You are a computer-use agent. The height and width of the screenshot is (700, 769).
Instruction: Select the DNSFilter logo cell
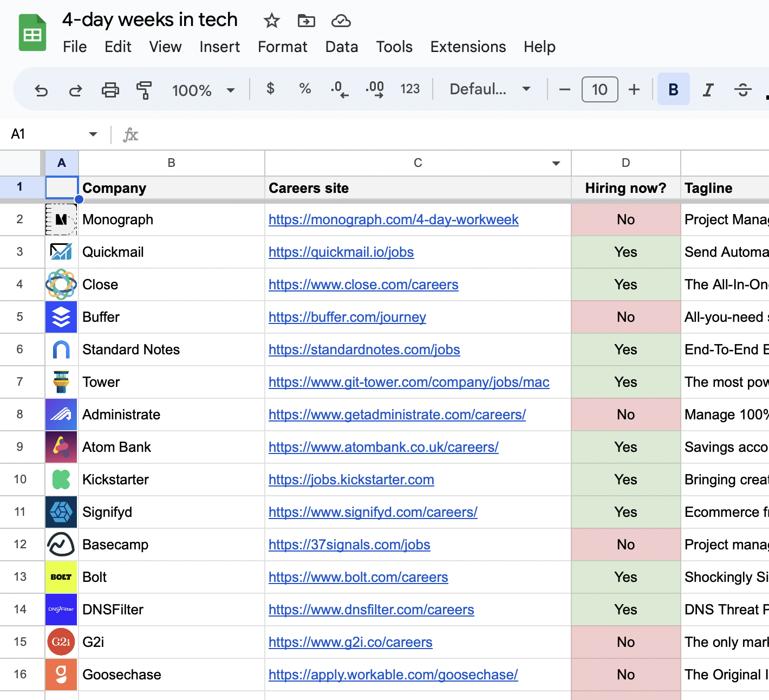click(x=61, y=610)
